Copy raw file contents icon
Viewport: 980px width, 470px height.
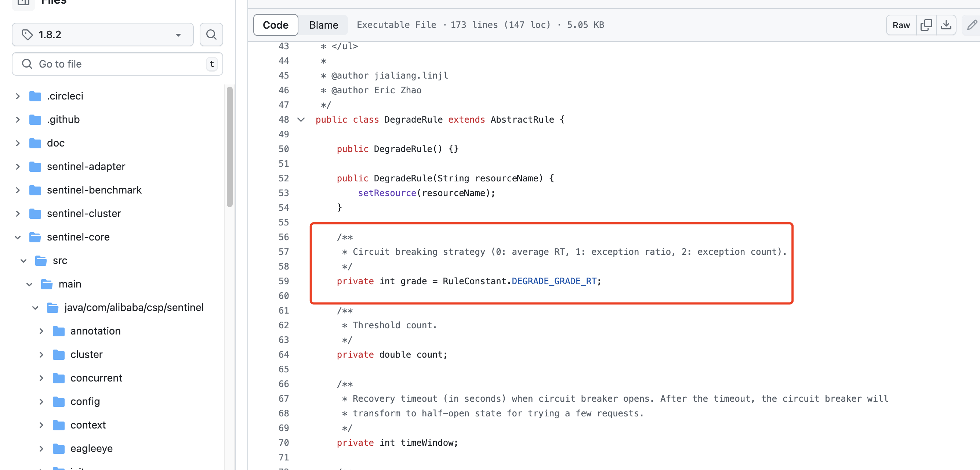[x=926, y=25]
